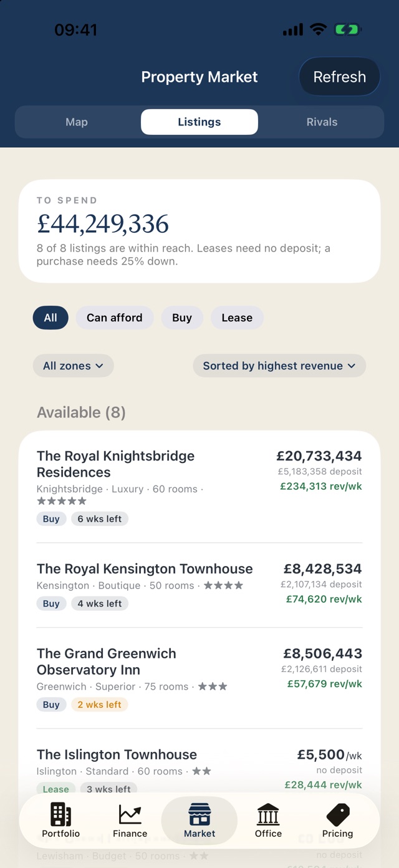399x868 pixels.
Task: Tap the Available (8) heading
Action: (81, 412)
